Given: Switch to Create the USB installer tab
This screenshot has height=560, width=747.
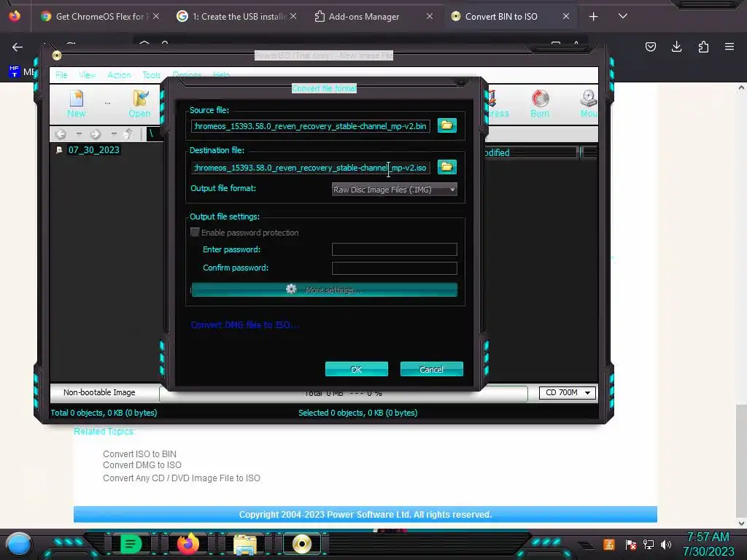Looking at the screenshot, I should 237,16.
